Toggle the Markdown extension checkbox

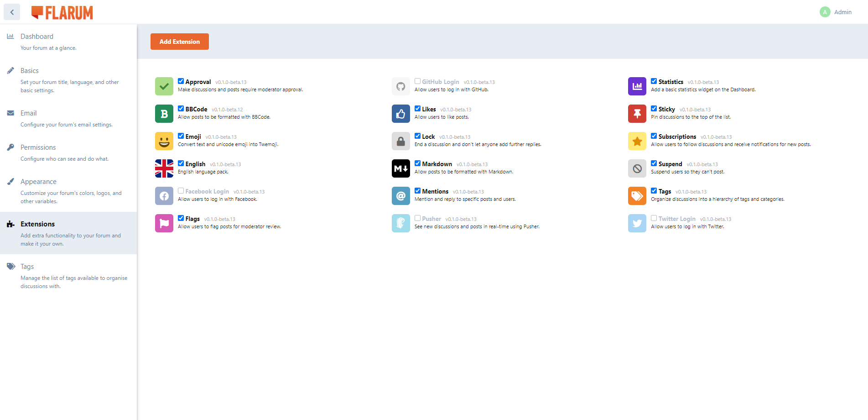pos(417,163)
